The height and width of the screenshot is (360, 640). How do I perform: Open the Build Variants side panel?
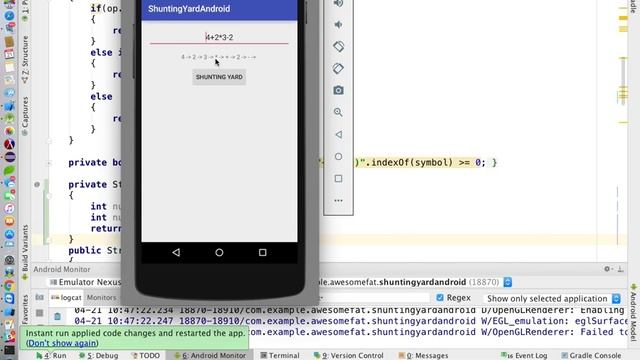point(25,251)
